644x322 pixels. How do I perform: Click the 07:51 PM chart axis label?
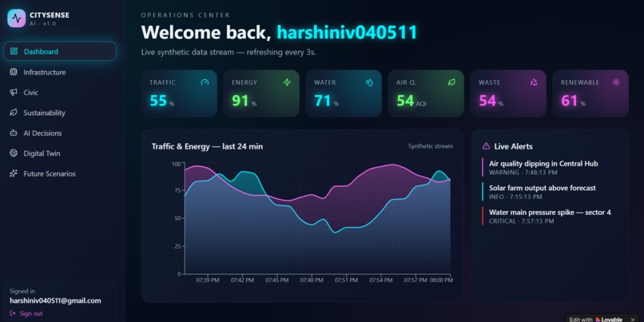pos(346,280)
